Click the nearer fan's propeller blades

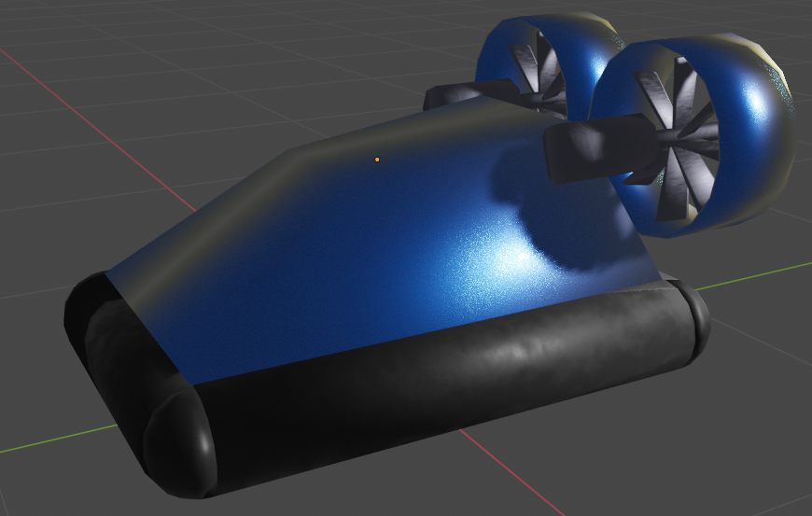(679, 140)
